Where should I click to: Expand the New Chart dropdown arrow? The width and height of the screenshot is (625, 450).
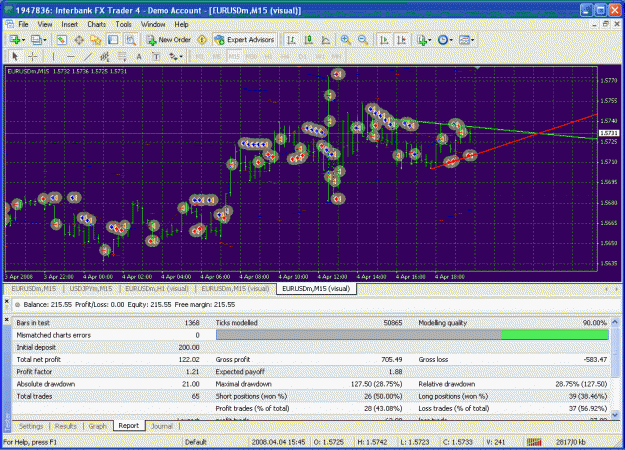(x=24, y=40)
